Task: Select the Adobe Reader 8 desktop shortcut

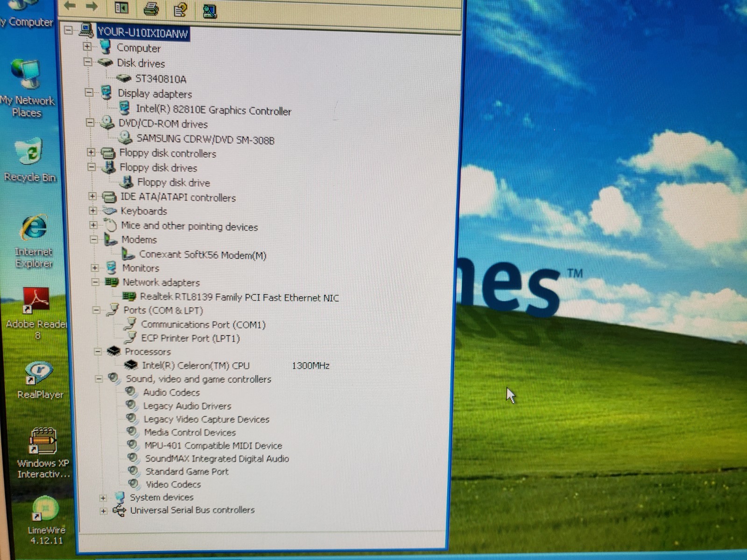Action: (36, 314)
